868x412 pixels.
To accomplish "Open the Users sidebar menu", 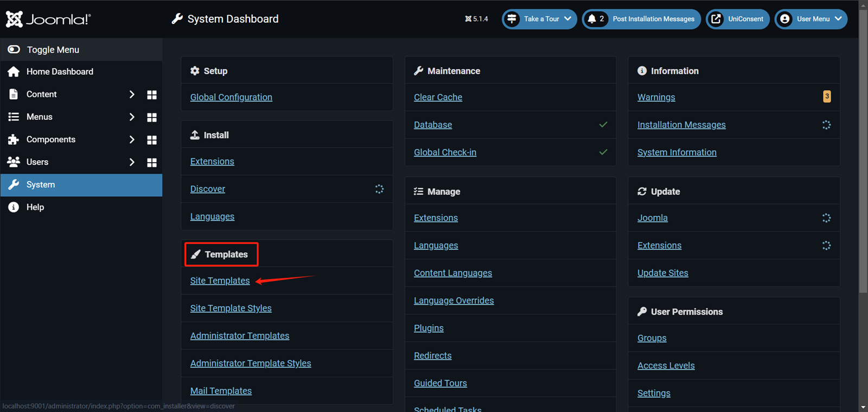I will point(37,162).
